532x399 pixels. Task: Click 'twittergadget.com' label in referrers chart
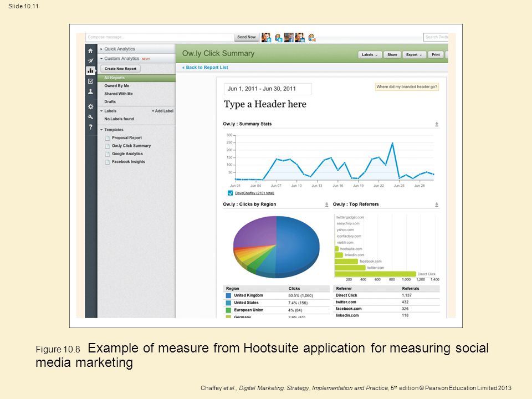pyautogui.click(x=350, y=217)
